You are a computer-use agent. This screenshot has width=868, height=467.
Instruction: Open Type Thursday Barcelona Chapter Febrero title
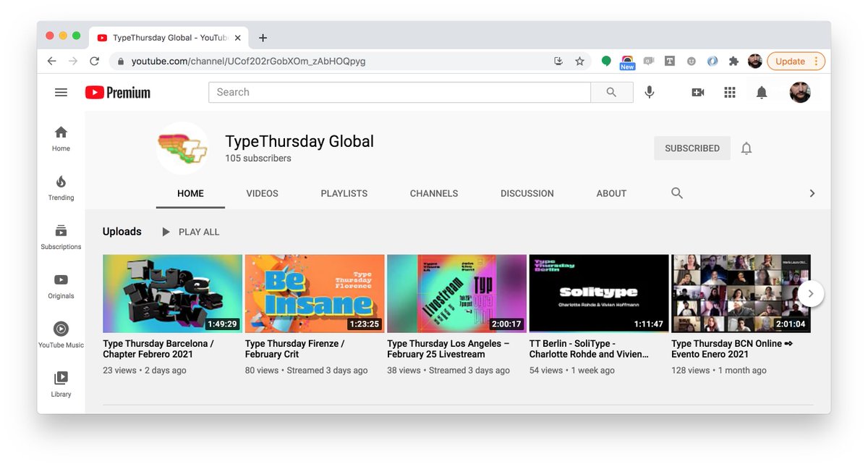coord(158,349)
